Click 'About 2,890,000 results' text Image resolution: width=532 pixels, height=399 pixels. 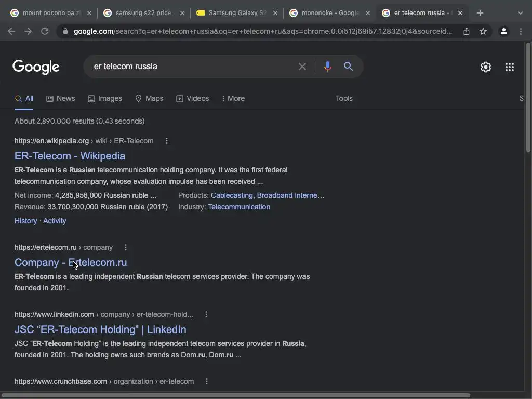click(x=79, y=121)
